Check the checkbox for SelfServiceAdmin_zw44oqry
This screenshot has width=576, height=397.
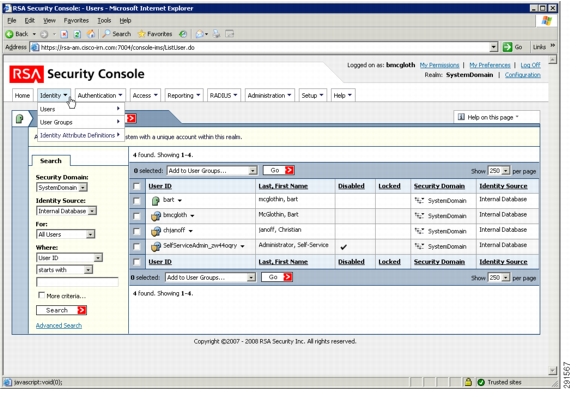[x=137, y=246]
